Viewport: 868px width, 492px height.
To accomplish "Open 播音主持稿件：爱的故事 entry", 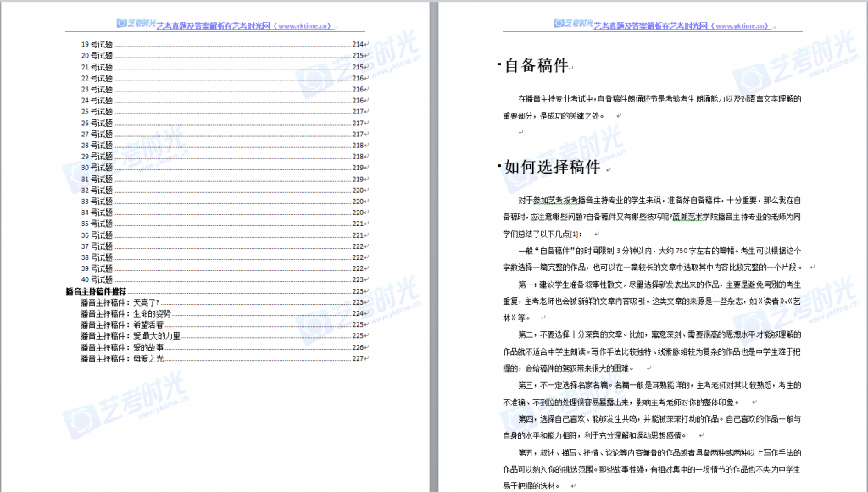I will tap(122, 347).
